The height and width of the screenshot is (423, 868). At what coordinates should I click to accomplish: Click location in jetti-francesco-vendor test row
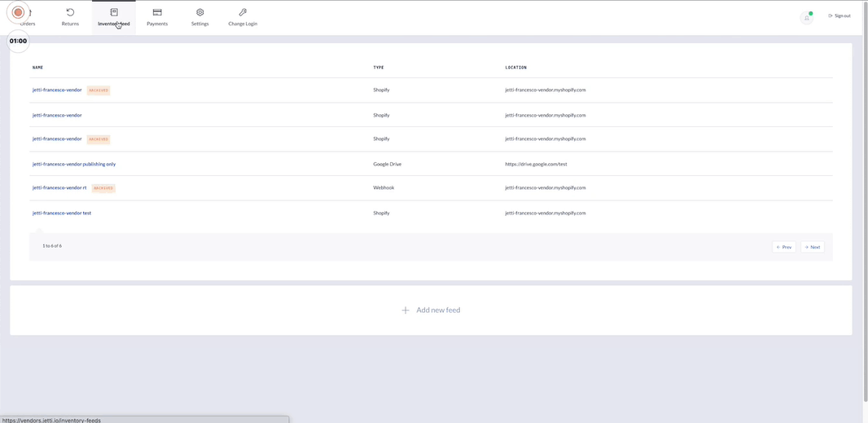(546, 213)
